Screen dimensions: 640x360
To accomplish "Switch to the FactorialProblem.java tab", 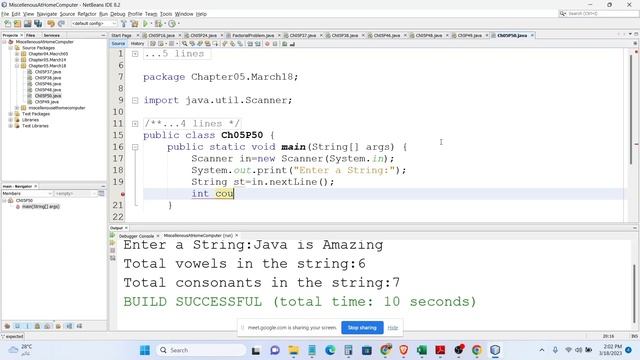I will click(253, 36).
